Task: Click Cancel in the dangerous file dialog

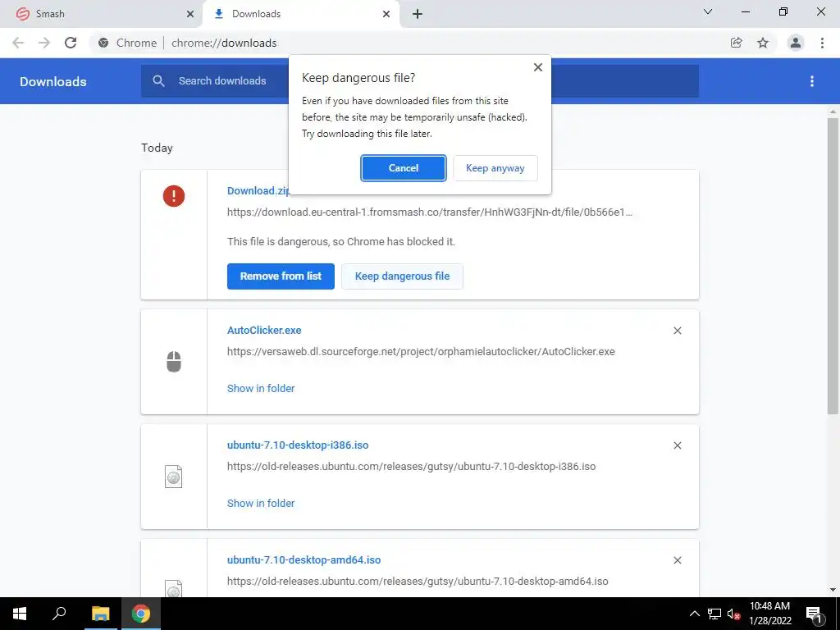Action: tap(403, 168)
